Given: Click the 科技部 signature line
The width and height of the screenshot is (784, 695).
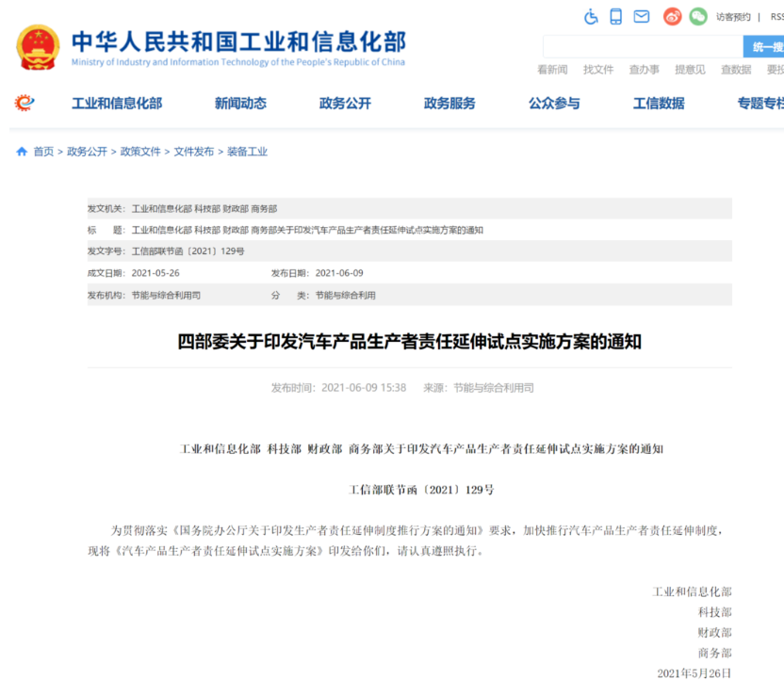Looking at the screenshot, I should pos(715,612).
